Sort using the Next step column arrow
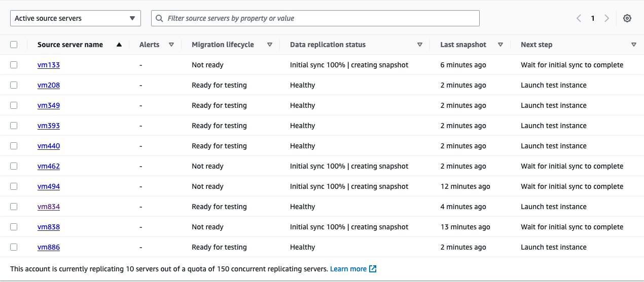Screen dimensions: 644x282 tap(634, 45)
